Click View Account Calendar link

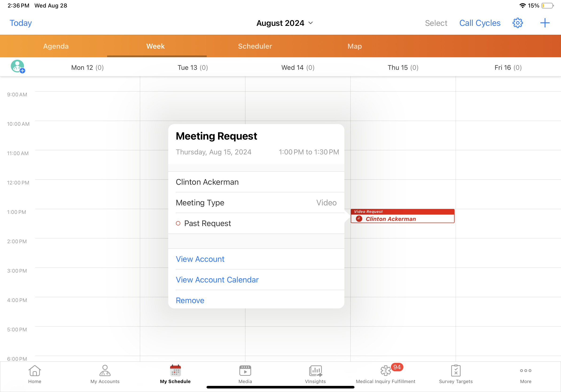(x=217, y=280)
